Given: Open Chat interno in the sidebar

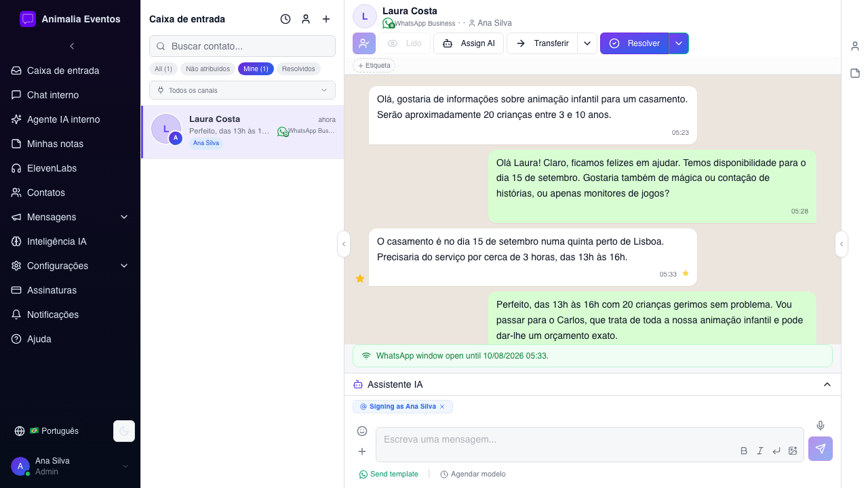Looking at the screenshot, I should click(x=71, y=95).
